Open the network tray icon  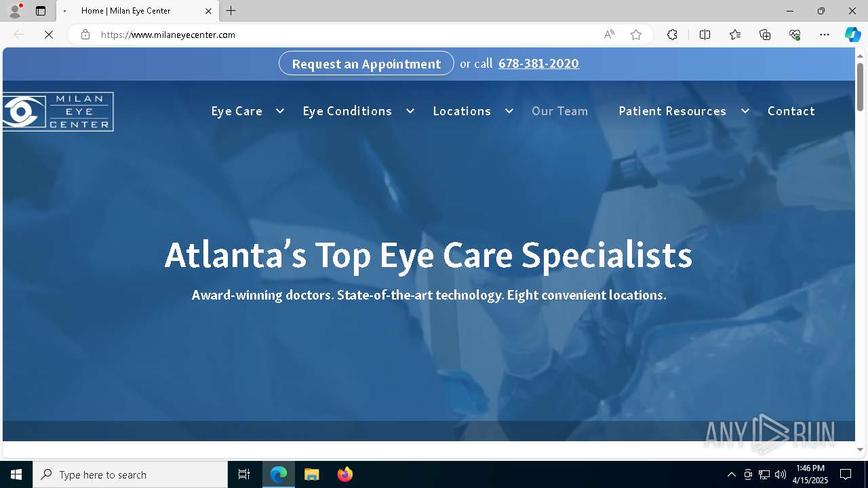pyautogui.click(x=764, y=474)
